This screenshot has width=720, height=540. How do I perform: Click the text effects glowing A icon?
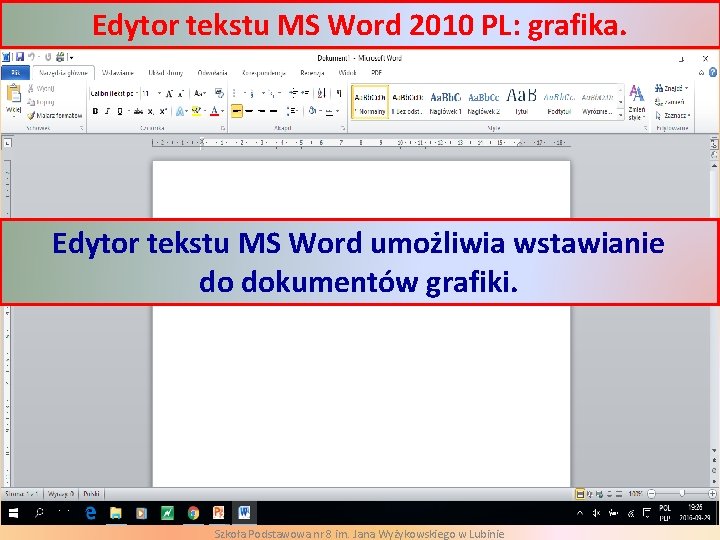click(x=180, y=111)
